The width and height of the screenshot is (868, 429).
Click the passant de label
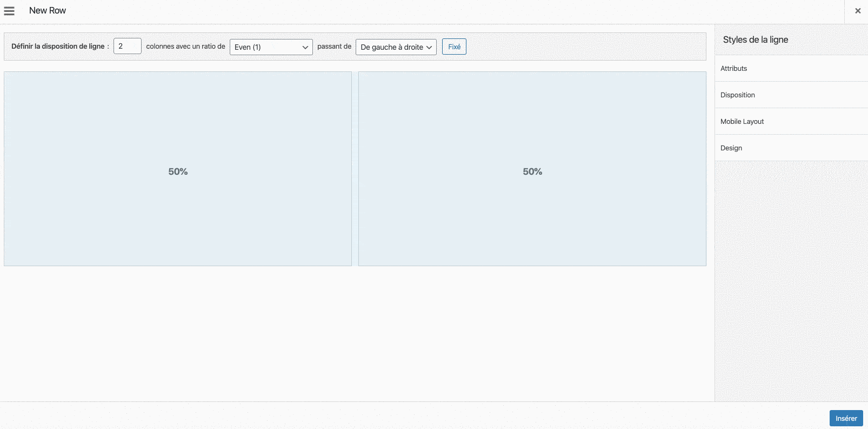pos(334,47)
